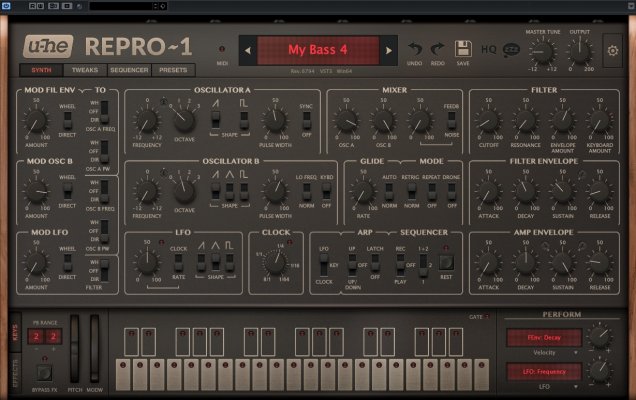Viewport: 636px width, 400px height.
Task: Set the Arp Up / Up-Down switch
Action: coord(352,265)
